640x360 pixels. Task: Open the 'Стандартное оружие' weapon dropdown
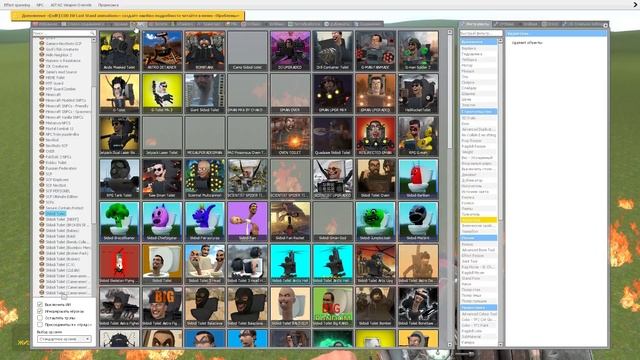pos(64,339)
